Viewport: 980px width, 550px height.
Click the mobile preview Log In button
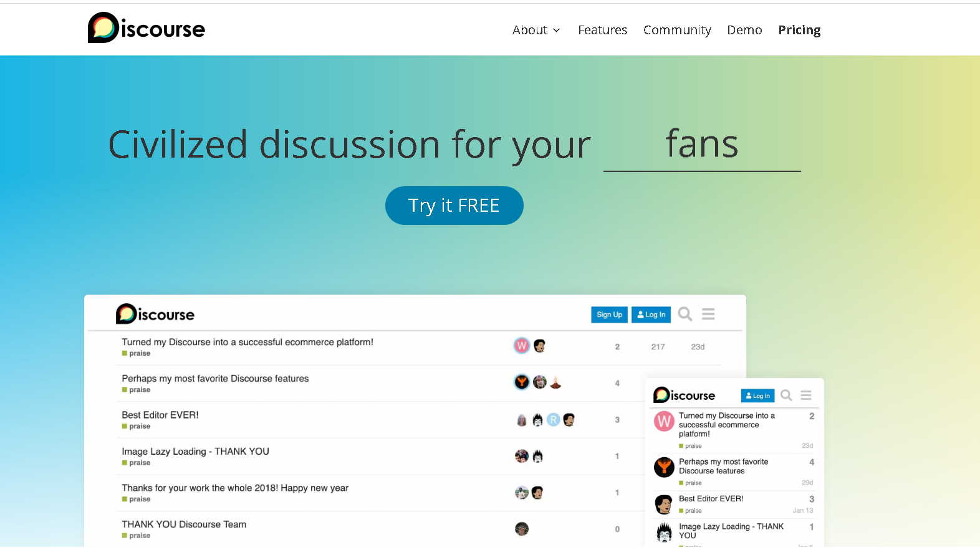click(x=757, y=396)
